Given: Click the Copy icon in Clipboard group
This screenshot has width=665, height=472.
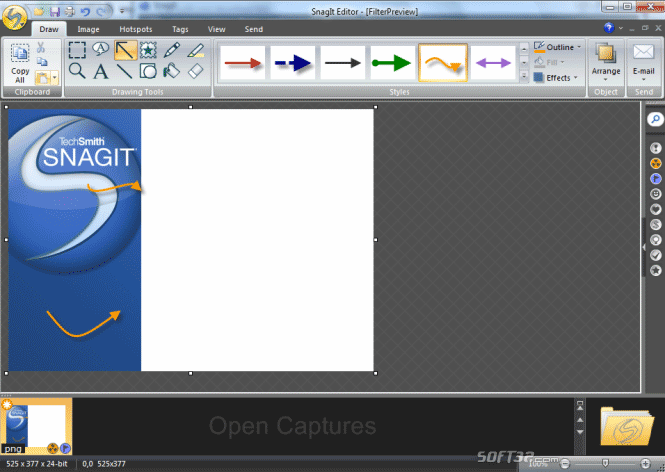Looking at the screenshot, I should coord(42,62).
